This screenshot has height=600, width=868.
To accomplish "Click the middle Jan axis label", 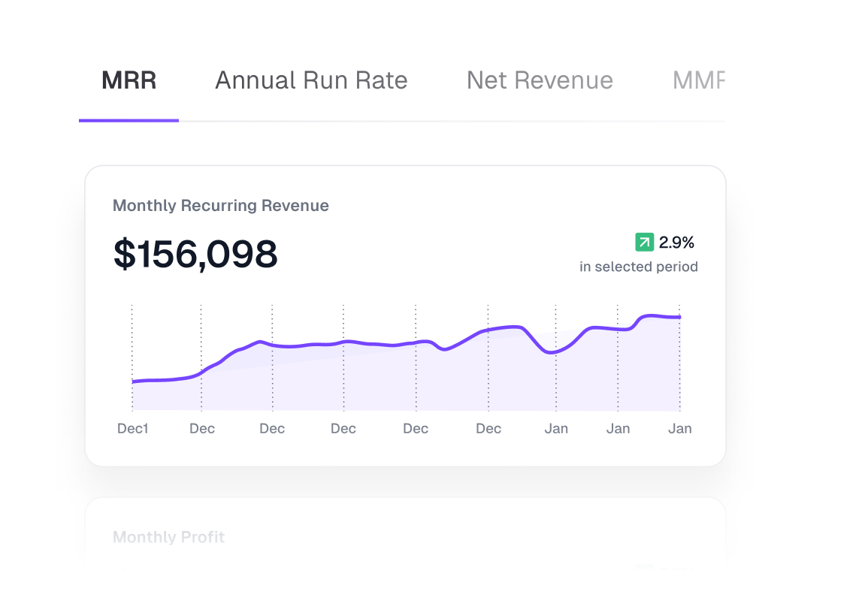I will click(x=618, y=429).
